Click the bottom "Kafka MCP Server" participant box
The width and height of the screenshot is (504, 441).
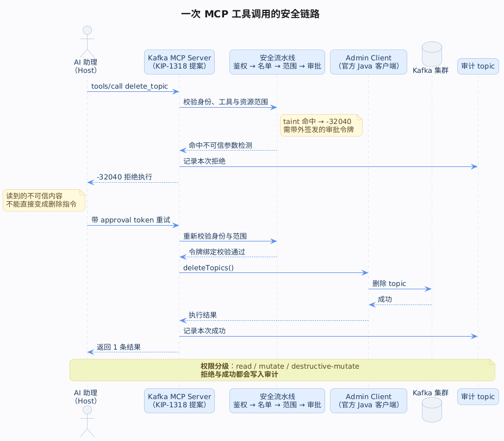(179, 401)
